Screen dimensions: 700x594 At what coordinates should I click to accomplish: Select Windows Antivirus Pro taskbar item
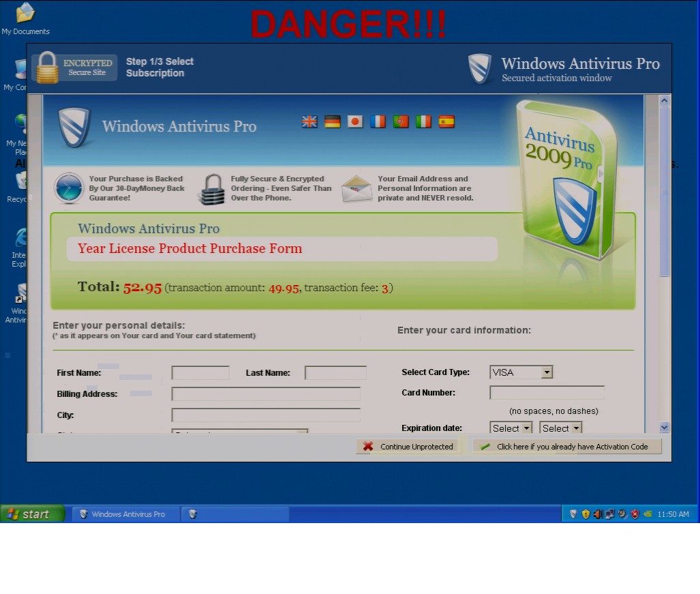click(x=126, y=514)
